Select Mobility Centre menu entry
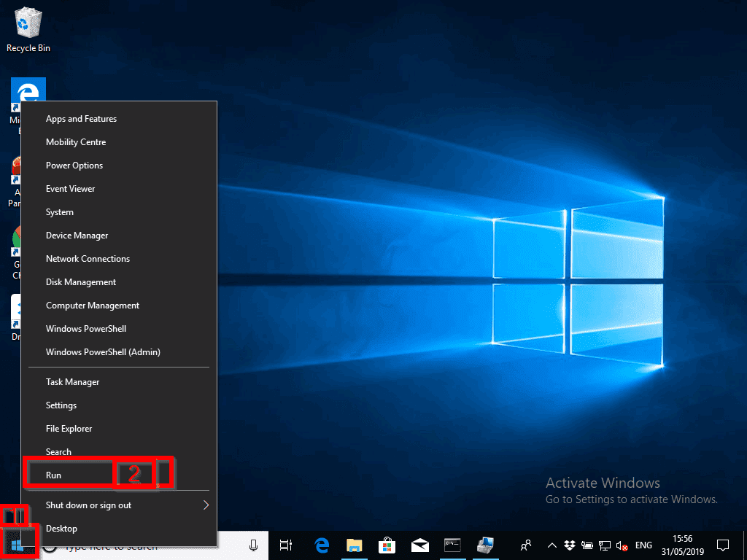The width and height of the screenshot is (747, 560). [x=119, y=142]
